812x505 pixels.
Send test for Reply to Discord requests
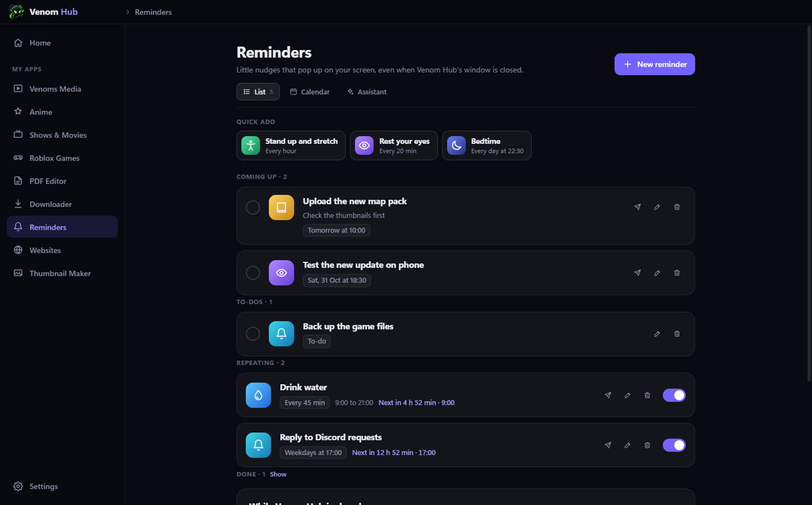click(608, 445)
